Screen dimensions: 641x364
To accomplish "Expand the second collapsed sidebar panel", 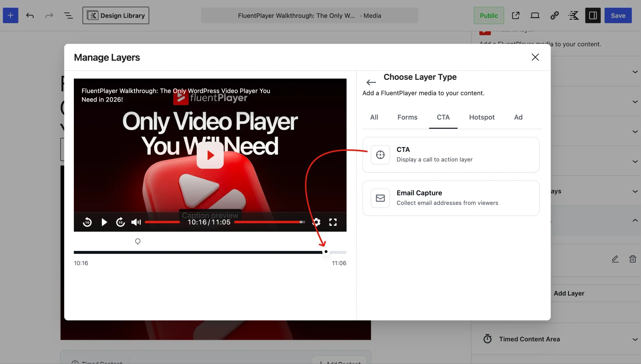I will click(635, 102).
